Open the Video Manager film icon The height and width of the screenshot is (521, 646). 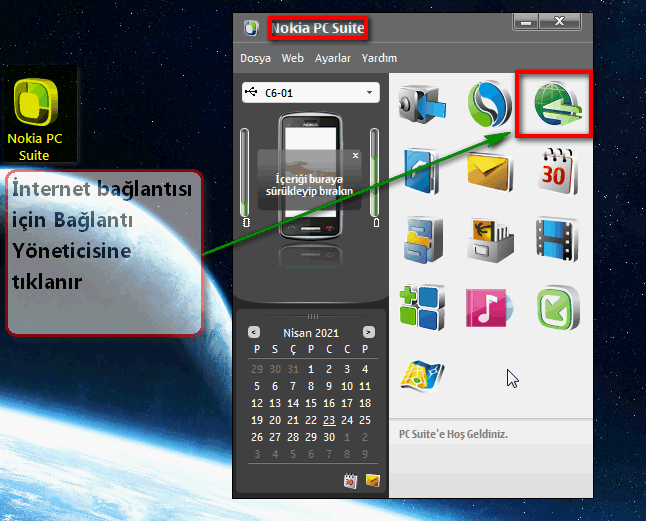[x=557, y=241]
